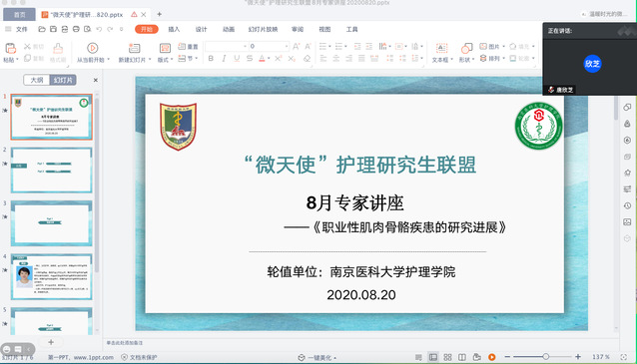Image resolution: width=637 pixels, height=364 pixels.
Task: Select slide 4 thumbnail with portrait photo
Action: (52, 277)
